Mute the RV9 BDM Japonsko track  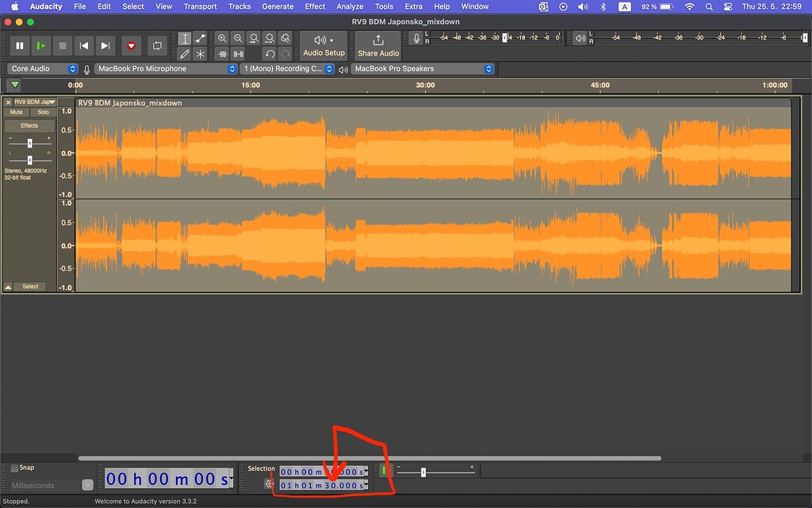[x=16, y=111]
